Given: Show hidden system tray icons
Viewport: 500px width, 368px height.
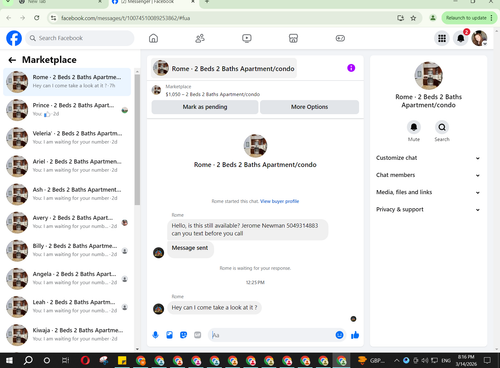Looking at the screenshot, I should [x=397, y=360].
